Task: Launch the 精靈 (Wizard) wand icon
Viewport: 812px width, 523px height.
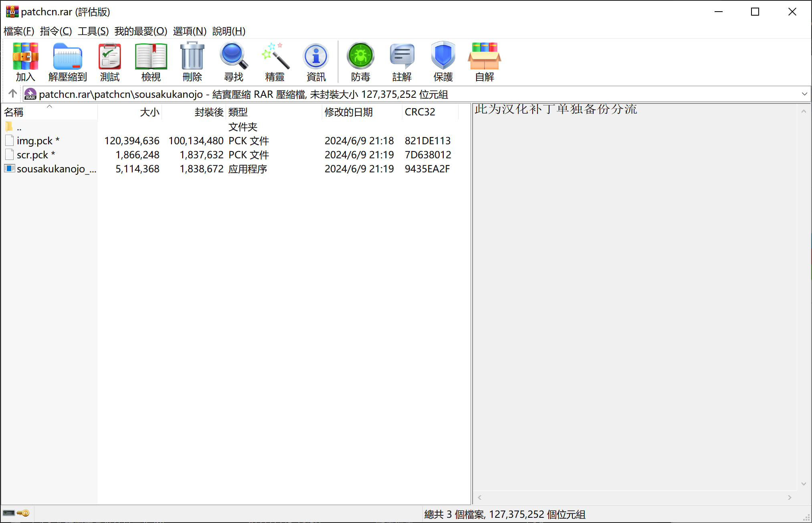Action: click(275, 61)
